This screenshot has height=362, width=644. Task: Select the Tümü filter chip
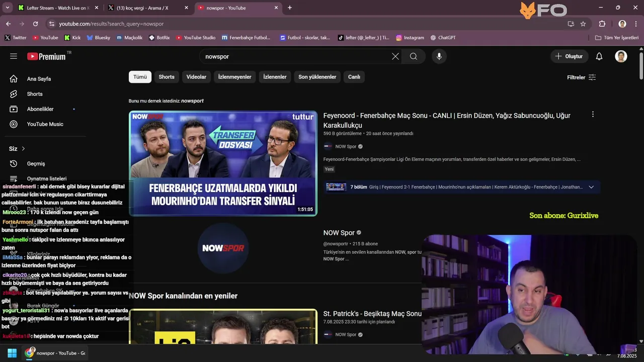coord(140,77)
